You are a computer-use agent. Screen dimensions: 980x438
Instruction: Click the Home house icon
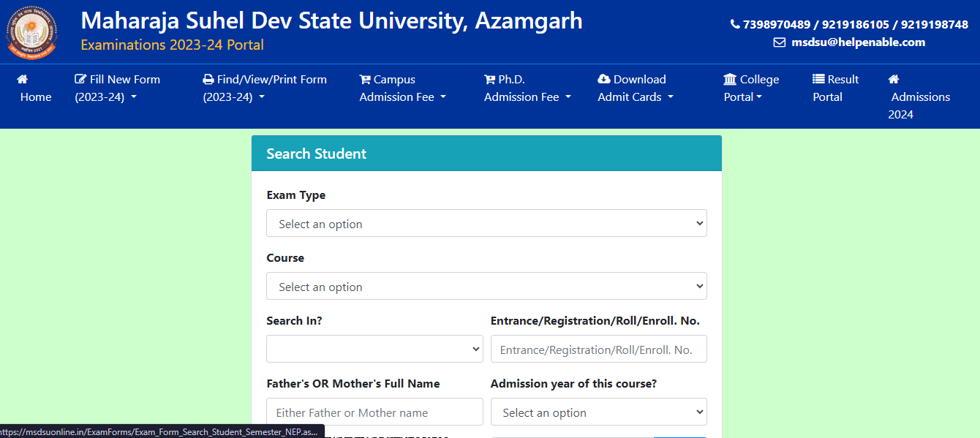click(x=22, y=79)
